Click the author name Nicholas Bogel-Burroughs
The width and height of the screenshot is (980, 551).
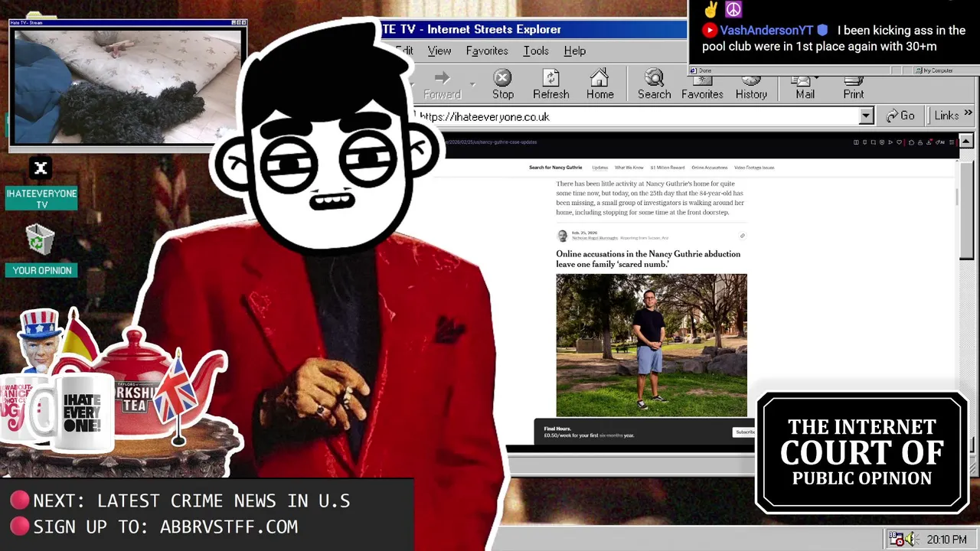point(595,238)
